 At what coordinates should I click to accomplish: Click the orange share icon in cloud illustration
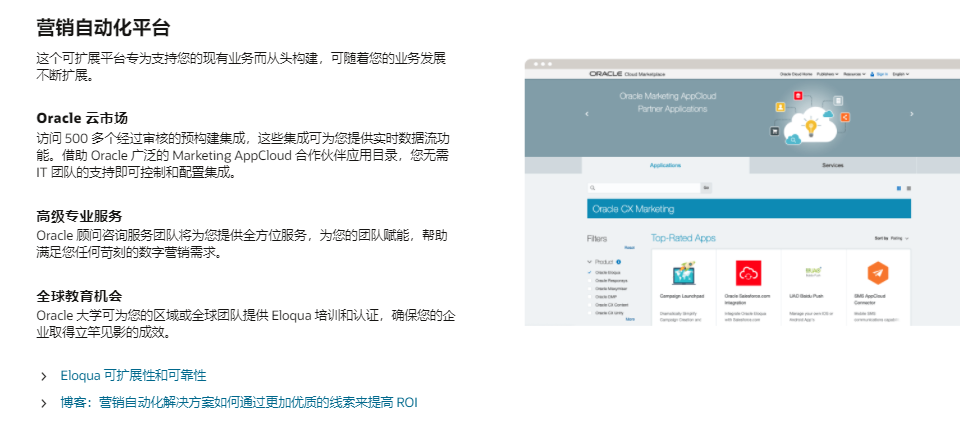845,117
